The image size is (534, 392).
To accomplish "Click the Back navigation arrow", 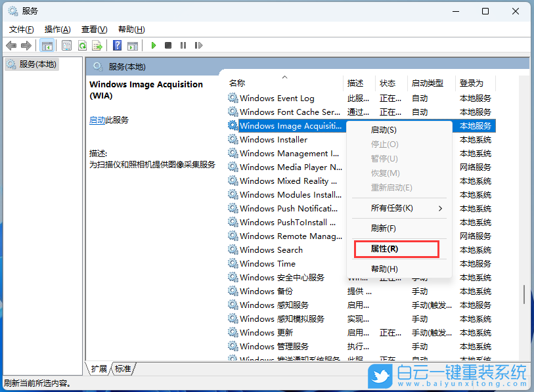I will 11,45.
